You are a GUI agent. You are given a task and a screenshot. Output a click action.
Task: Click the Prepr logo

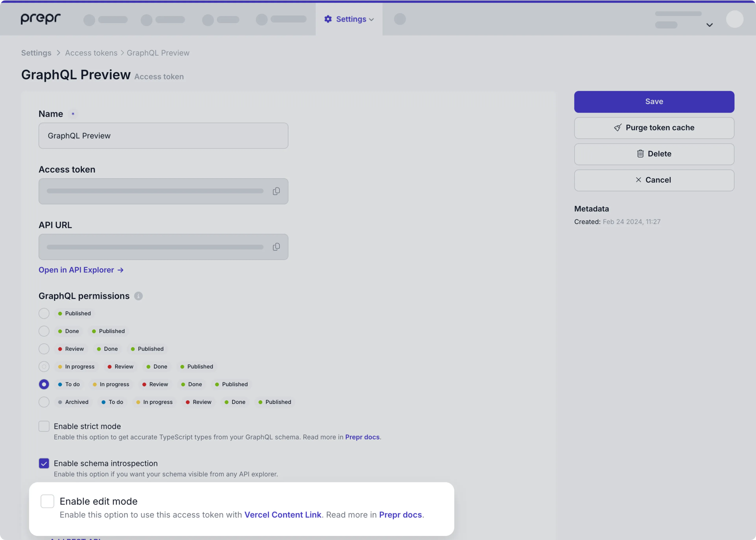[41, 19]
